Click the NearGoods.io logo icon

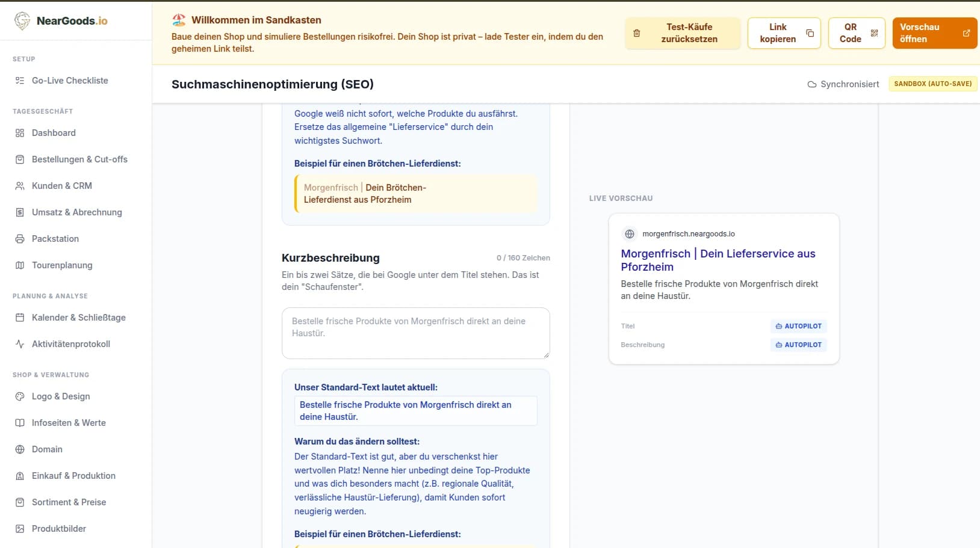pyautogui.click(x=22, y=21)
